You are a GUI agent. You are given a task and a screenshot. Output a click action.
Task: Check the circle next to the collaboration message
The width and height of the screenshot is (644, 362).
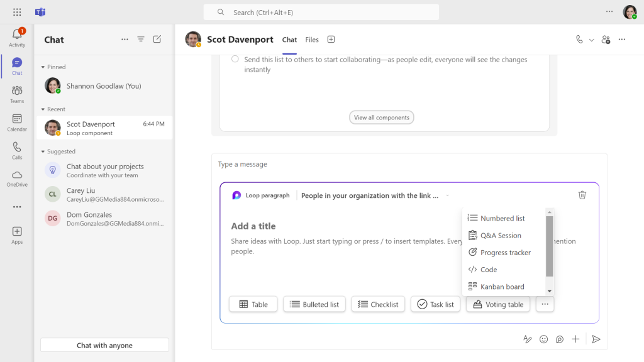[235, 60]
